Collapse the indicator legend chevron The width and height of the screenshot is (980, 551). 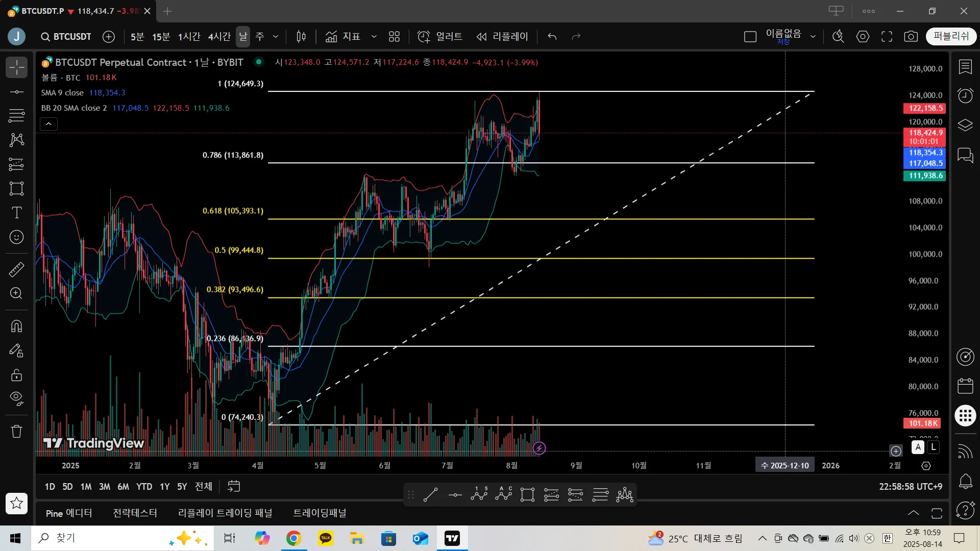[48, 124]
